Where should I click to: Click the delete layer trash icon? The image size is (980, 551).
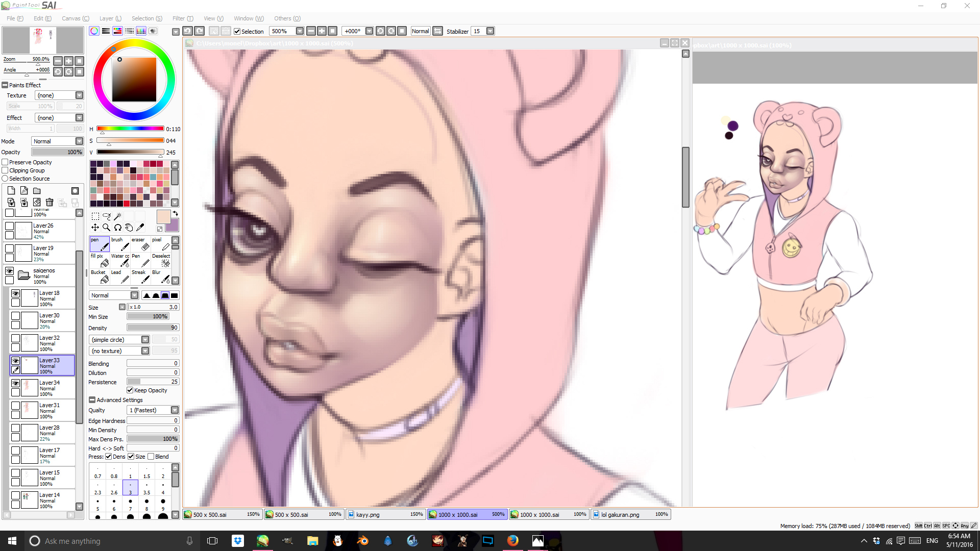pyautogui.click(x=50, y=203)
